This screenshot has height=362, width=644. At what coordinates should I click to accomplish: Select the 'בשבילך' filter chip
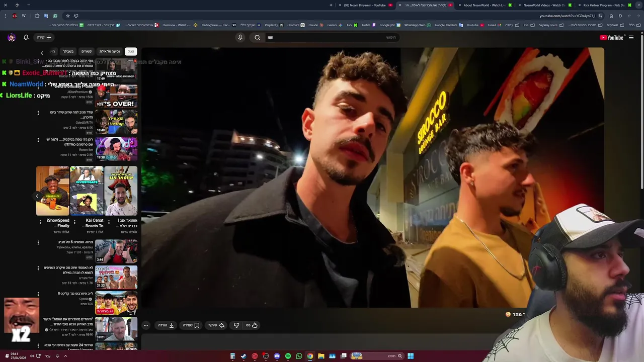68,51
